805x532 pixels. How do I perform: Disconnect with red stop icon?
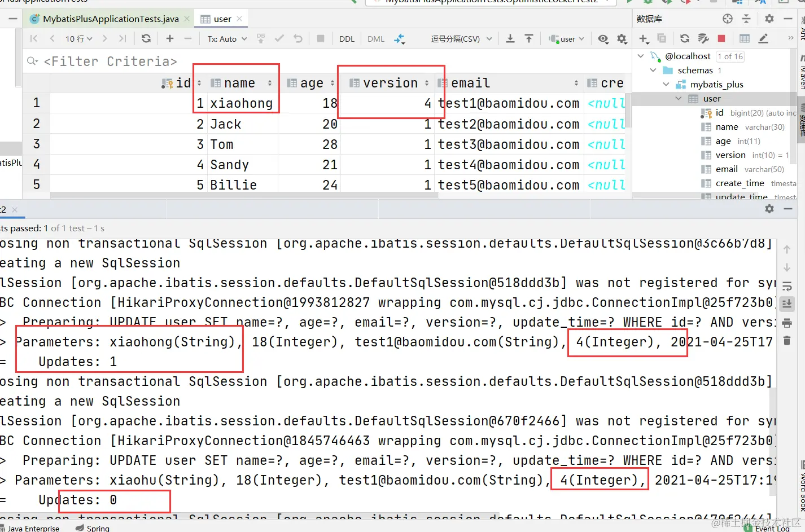[x=721, y=38]
